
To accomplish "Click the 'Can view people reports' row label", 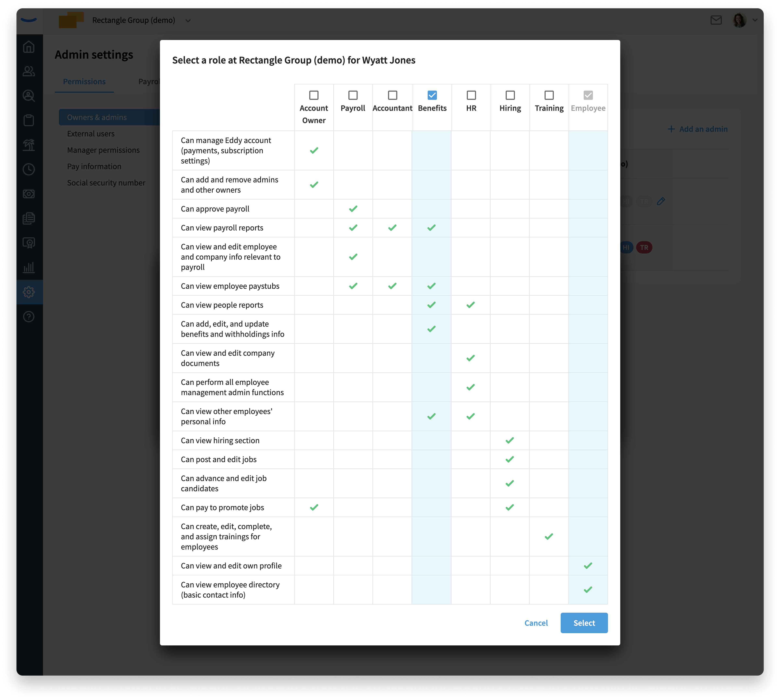I will [x=222, y=305].
